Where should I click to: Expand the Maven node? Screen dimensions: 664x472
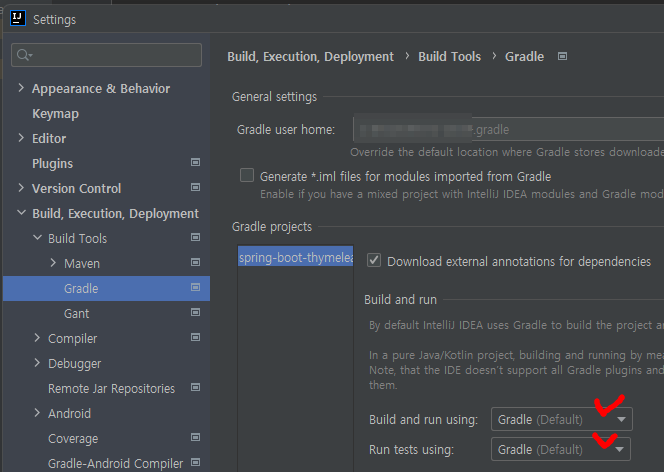point(53,263)
